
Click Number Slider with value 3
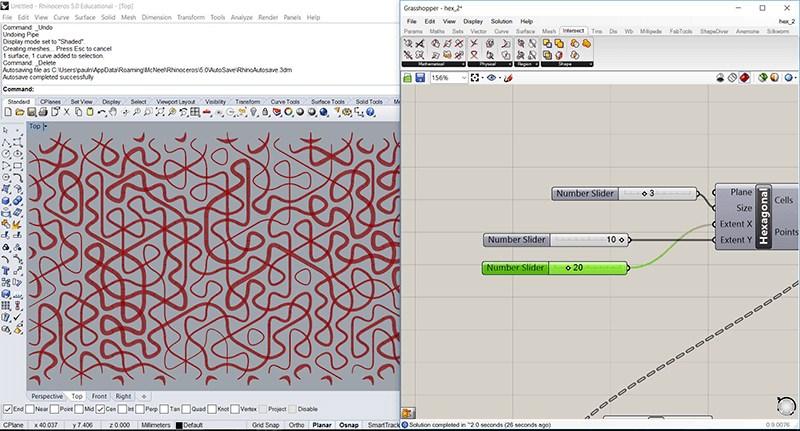coord(624,193)
